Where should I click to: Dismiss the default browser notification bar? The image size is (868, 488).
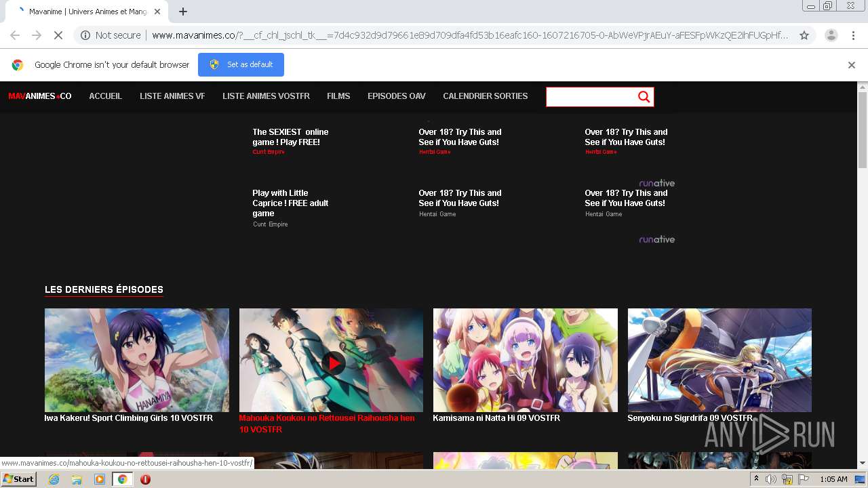tap(852, 65)
